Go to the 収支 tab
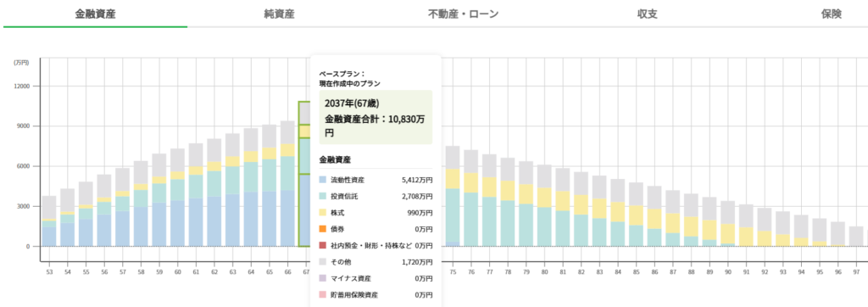Screen dimensions: 868x307 (647, 14)
